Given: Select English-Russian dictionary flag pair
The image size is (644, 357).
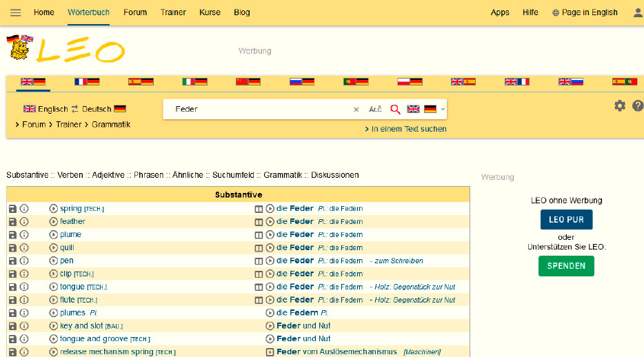Looking at the screenshot, I should pyautogui.click(x=571, y=81).
